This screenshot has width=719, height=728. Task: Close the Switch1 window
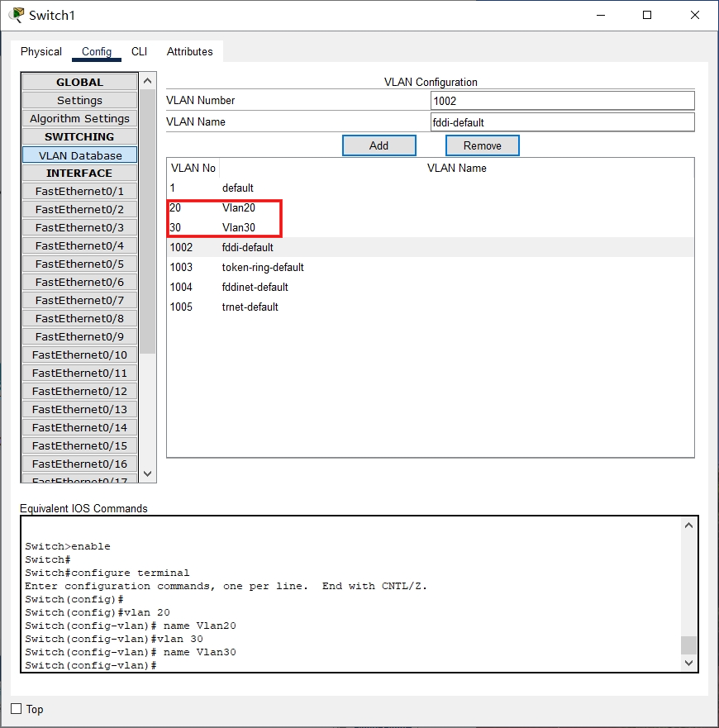[x=695, y=16]
